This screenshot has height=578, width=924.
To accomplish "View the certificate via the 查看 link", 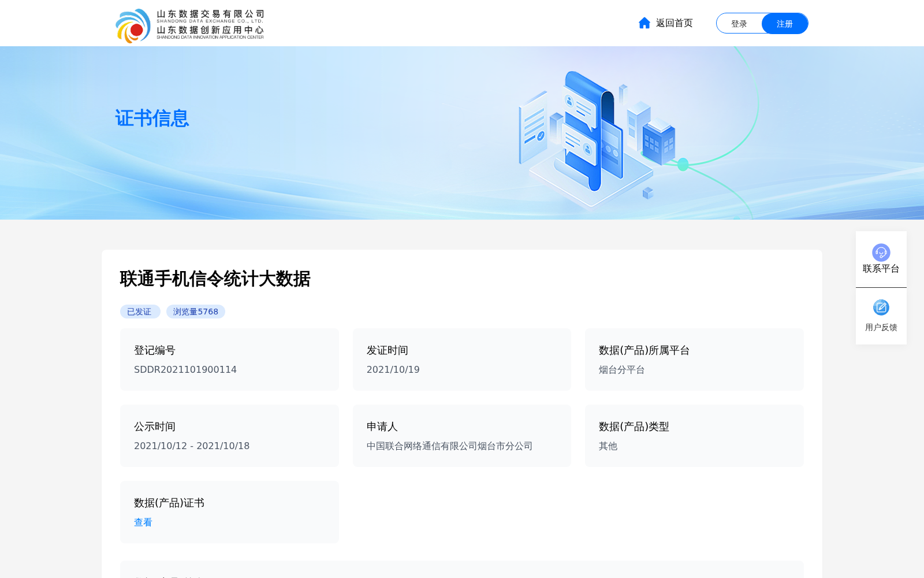I will tap(143, 523).
